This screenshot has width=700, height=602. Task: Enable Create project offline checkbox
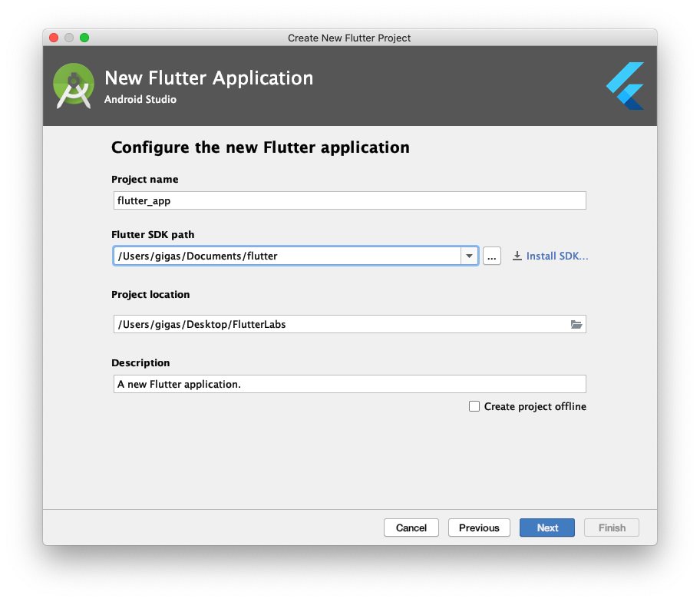coord(474,406)
